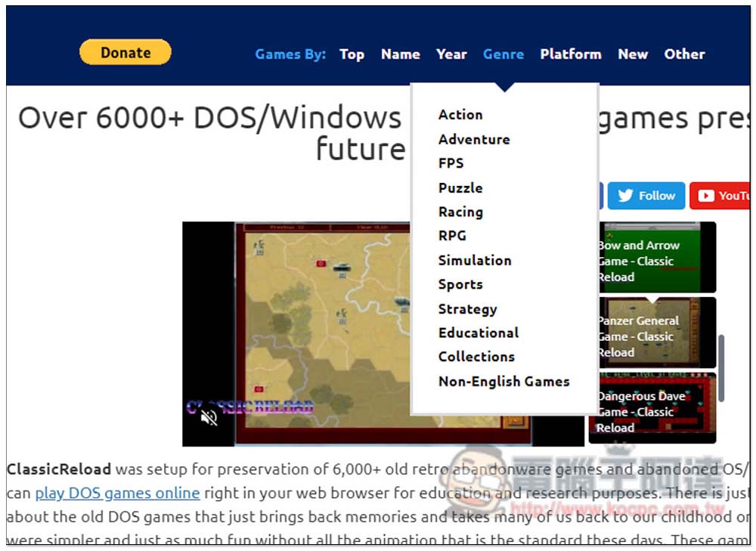The image size is (756, 551).
Task: Select the Dangerous Dave Game thumbnail
Action: point(655,408)
